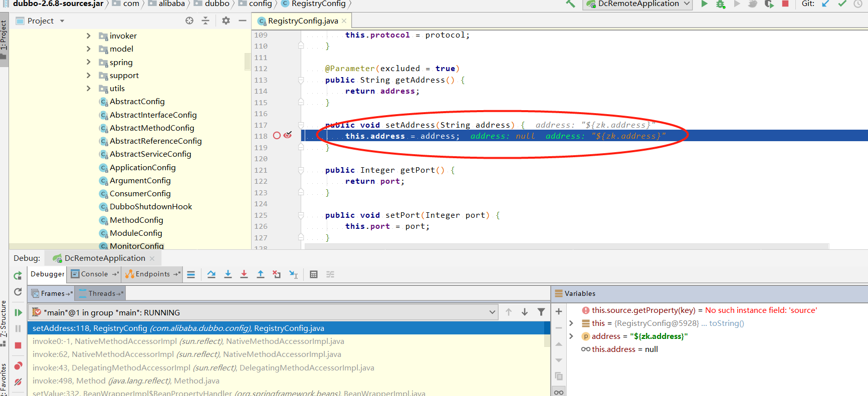The image size is (868, 396).
Task: Drop the current frame
Action: pyautogui.click(x=277, y=274)
